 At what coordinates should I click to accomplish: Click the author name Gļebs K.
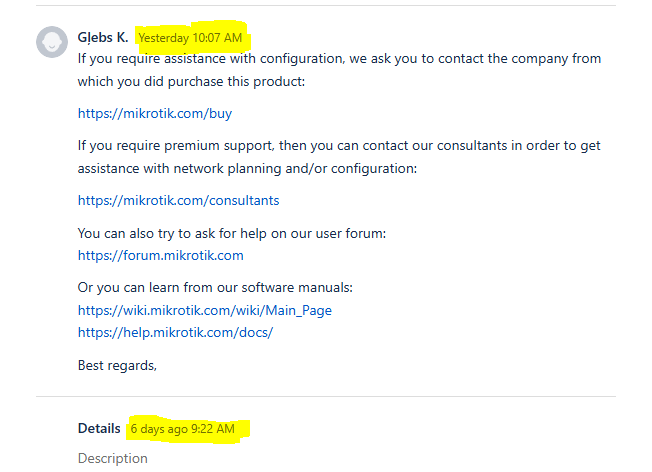pyautogui.click(x=103, y=38)
